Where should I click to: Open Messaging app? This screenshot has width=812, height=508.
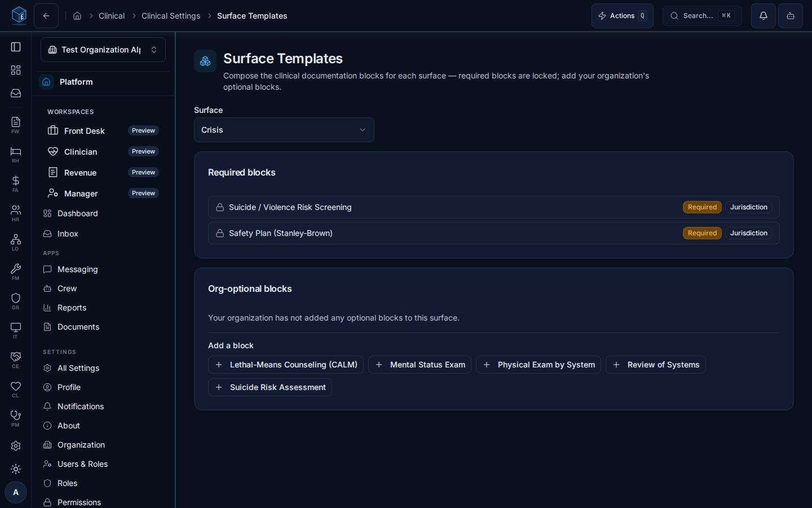click(x=103, y=269)
